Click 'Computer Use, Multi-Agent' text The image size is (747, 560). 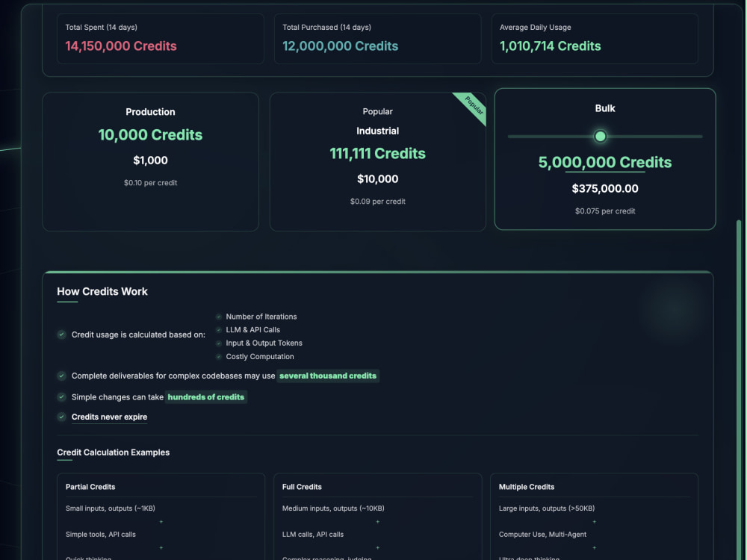542,535
